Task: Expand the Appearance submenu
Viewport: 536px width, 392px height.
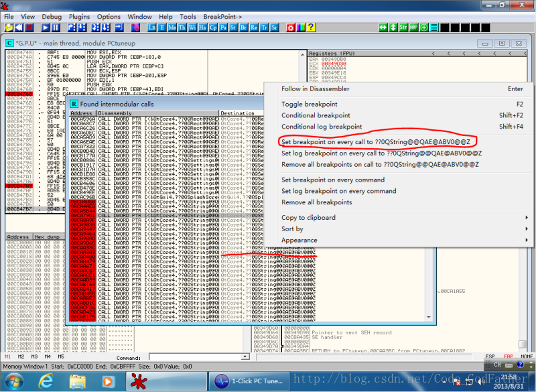Action: click(398, 241)
